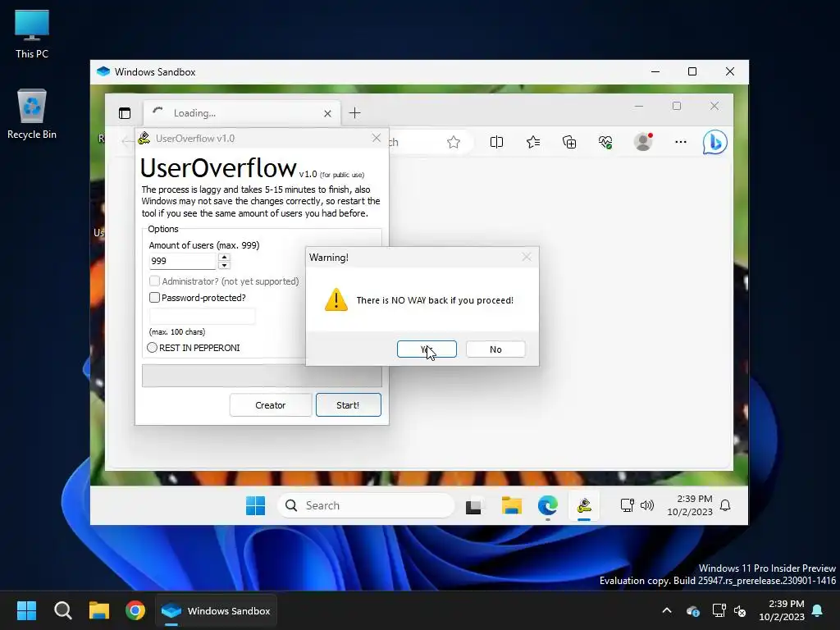
Task: Click the sandbox taskbar Search box
Action: (x=366, y=505)
